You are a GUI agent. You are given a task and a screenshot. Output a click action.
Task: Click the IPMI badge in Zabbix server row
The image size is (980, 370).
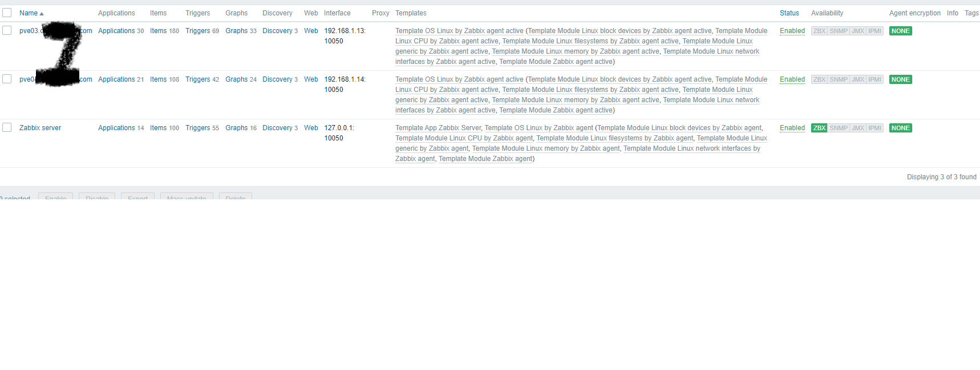pyautogui.click(x=874, y=128)
